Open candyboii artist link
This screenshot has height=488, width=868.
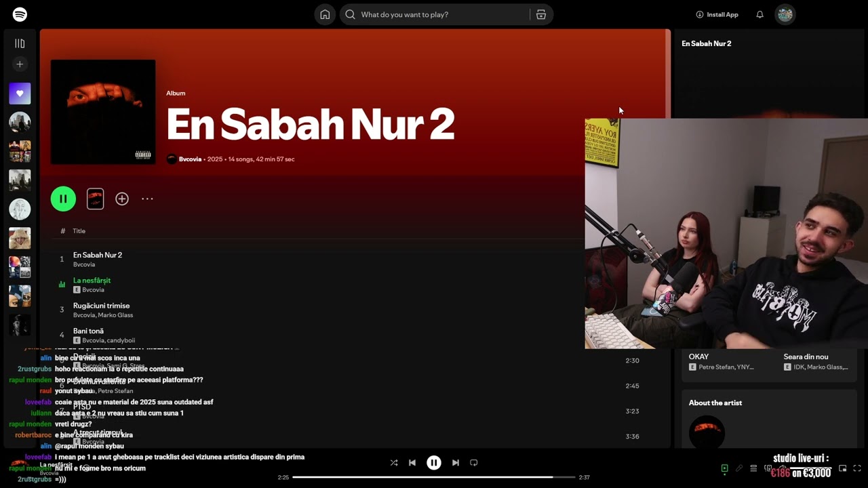click(121, 340)
